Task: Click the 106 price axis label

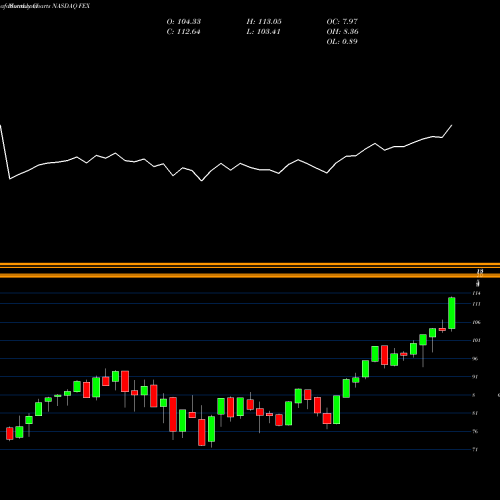Action: click(x=476, y=322)
